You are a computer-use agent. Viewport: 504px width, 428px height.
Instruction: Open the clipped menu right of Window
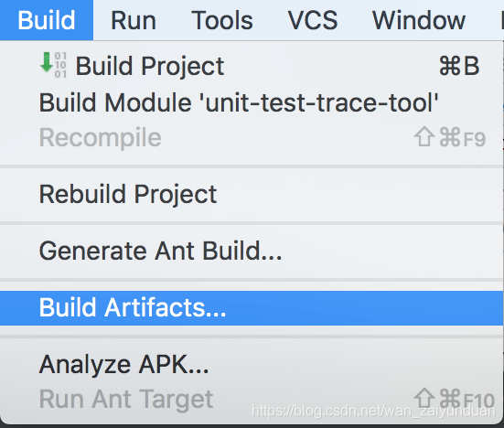click(502, 20)
